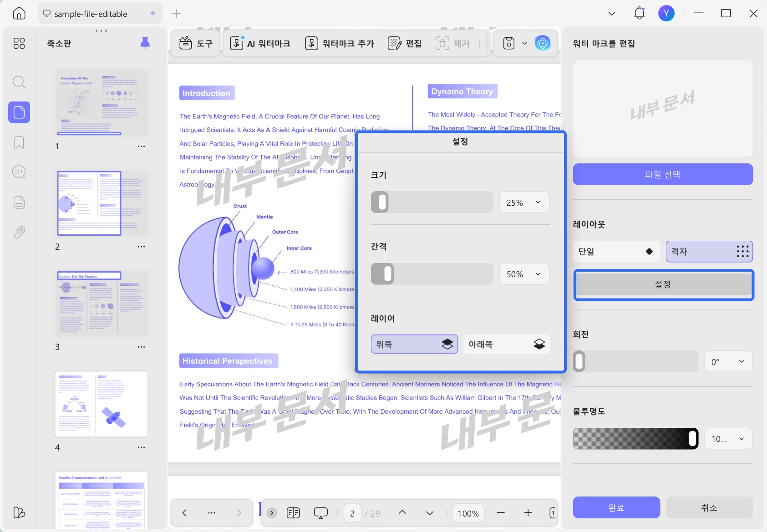Expand the 크기 25% dropdown
The width and height of the screenshot is (767, 532).
point(524,203)
